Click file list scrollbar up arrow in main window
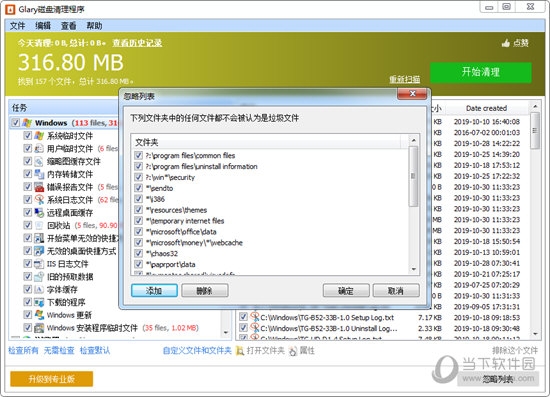This screenshot has height=397, width=550. pos(535,106)
